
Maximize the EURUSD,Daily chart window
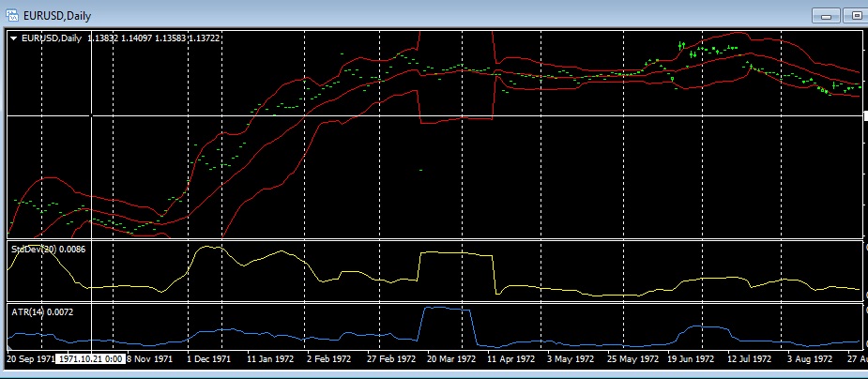(857, 14)
